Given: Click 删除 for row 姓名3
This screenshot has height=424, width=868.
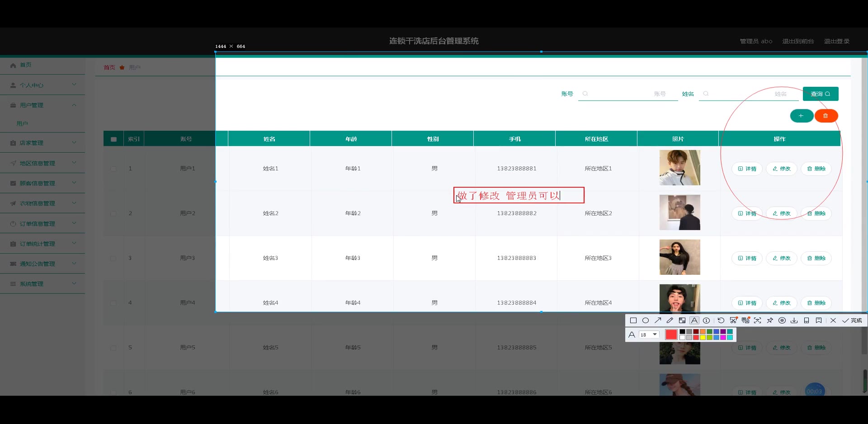Looking at the screenshot, I should [816, 258].
